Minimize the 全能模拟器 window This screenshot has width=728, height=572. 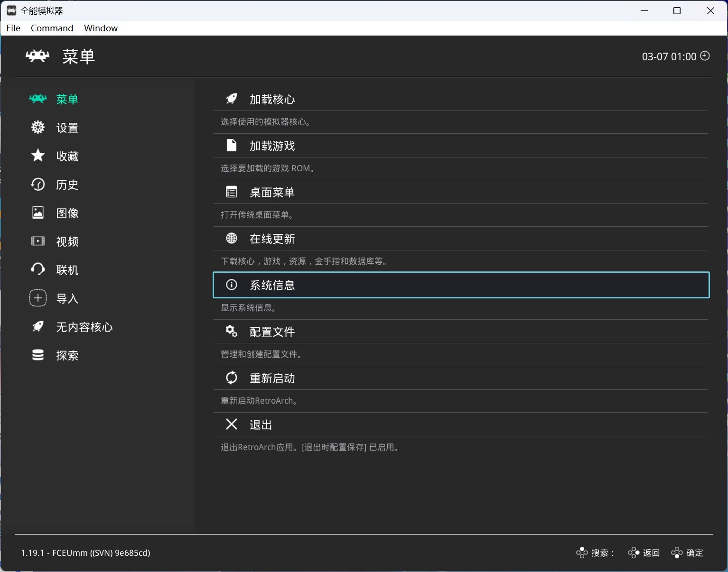[x=644, y=10]
